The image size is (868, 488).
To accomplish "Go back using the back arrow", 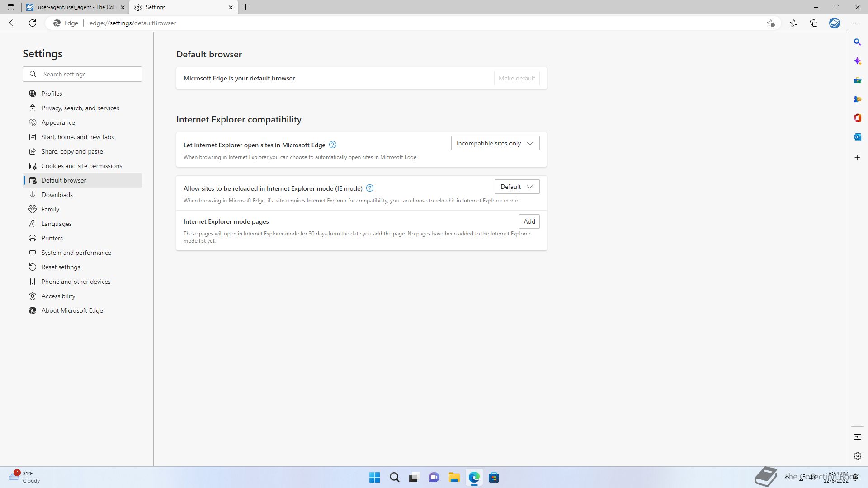I will click(x=13, y=23).
